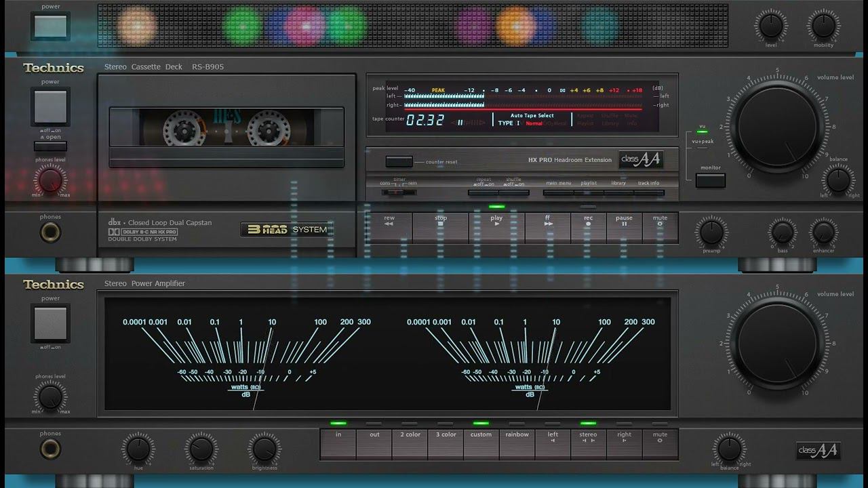Flip the timer cons/rem switch
The image size is (868, 488).
[399, 192]
